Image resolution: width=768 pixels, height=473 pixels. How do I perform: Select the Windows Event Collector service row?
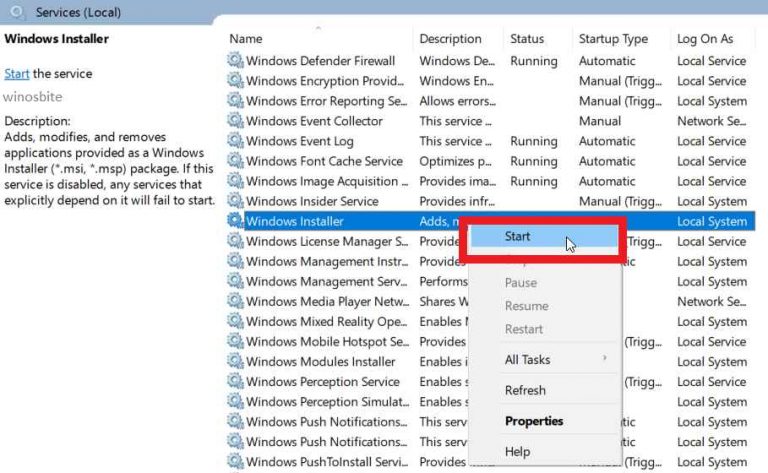(x=314, y=121)
